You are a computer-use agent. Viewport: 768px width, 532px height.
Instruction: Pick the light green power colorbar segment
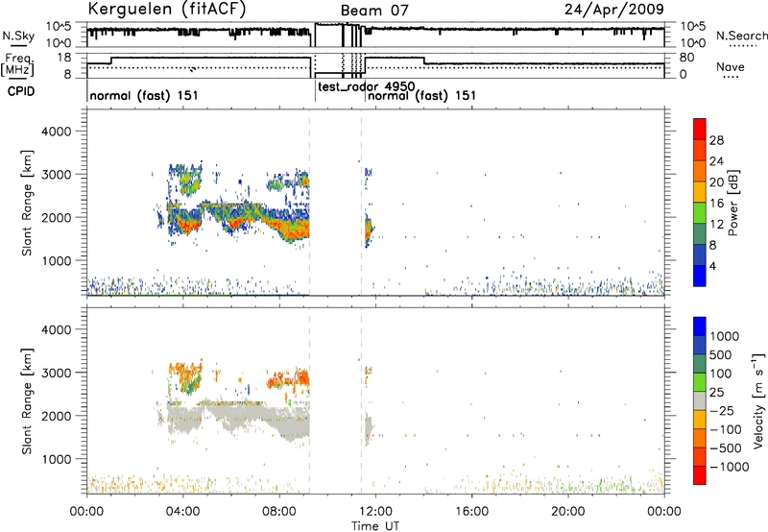coord(700,212)
